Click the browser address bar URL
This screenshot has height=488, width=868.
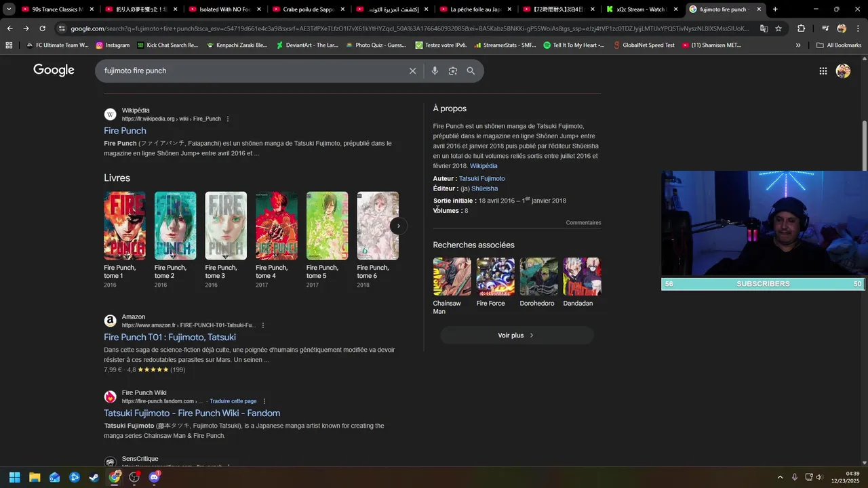pyautogui.click(x=410, y=28)
